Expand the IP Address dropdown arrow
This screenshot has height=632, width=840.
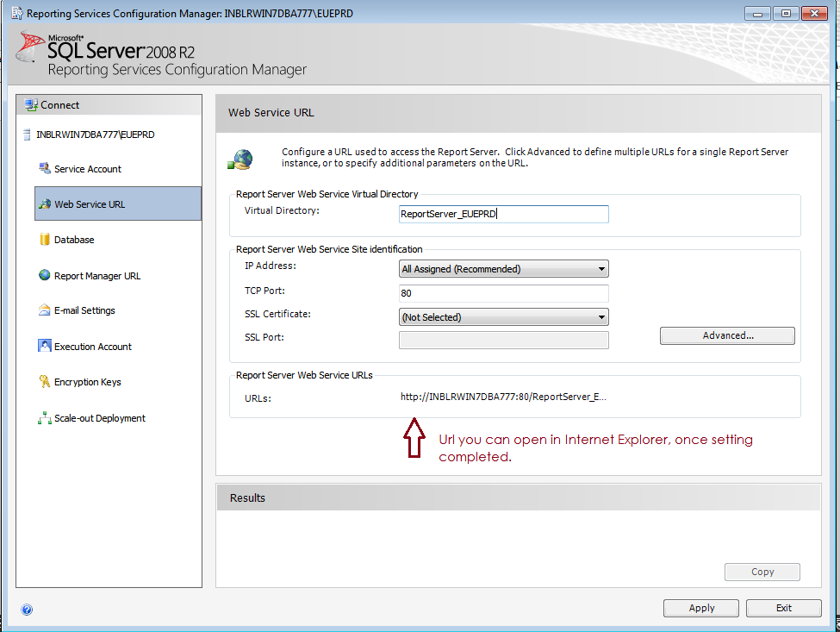point(601,268)
